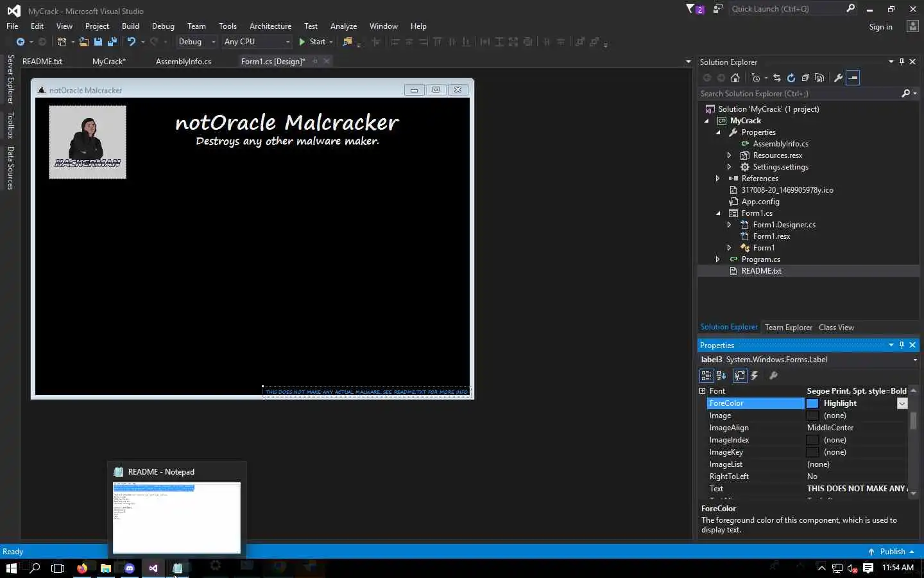Click the pin icon on Solution Explorer
This screenshot has width=924, height=578.
coord(902,62)
